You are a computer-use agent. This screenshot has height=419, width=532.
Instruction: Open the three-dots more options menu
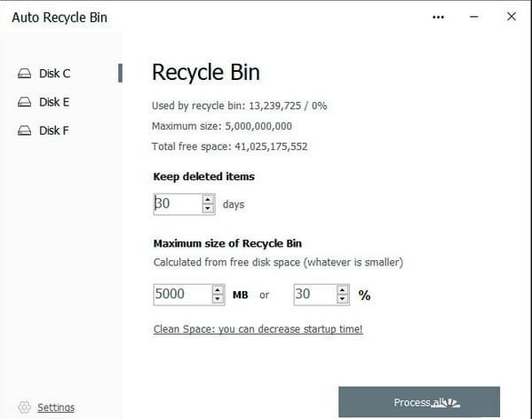click(439, 17)
